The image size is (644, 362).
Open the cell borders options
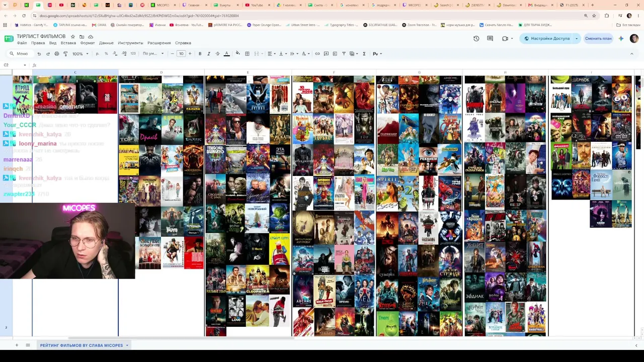pos(247,54)
